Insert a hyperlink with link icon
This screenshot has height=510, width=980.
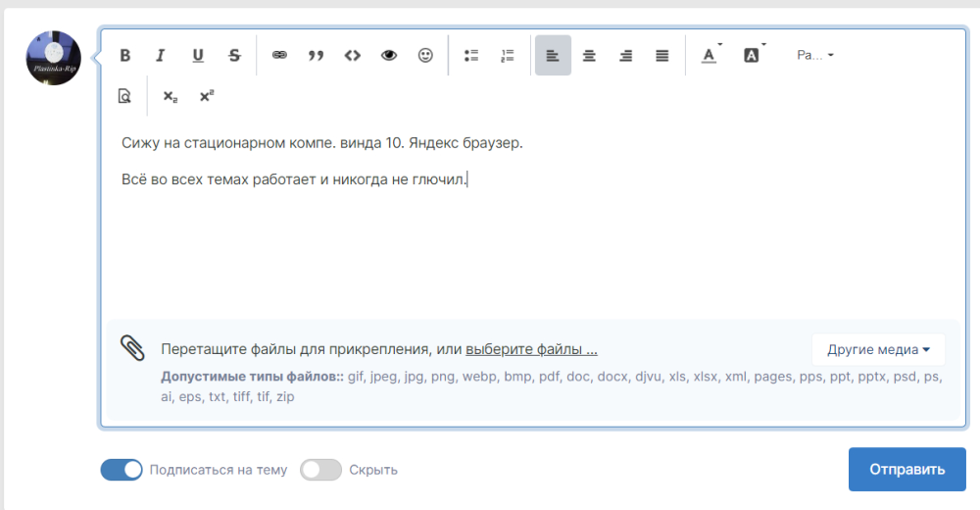(279, 56)
